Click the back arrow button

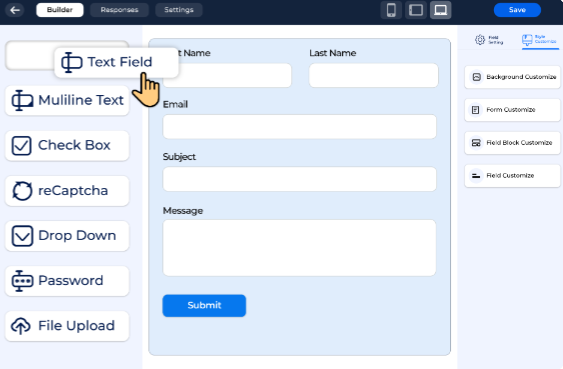(x=15, y=10)
